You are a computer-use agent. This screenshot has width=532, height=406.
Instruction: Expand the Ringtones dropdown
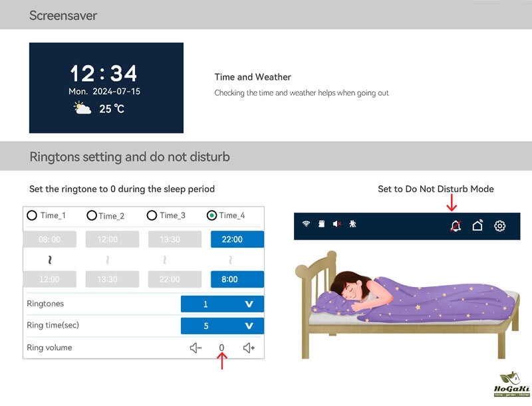click(222, 304)
